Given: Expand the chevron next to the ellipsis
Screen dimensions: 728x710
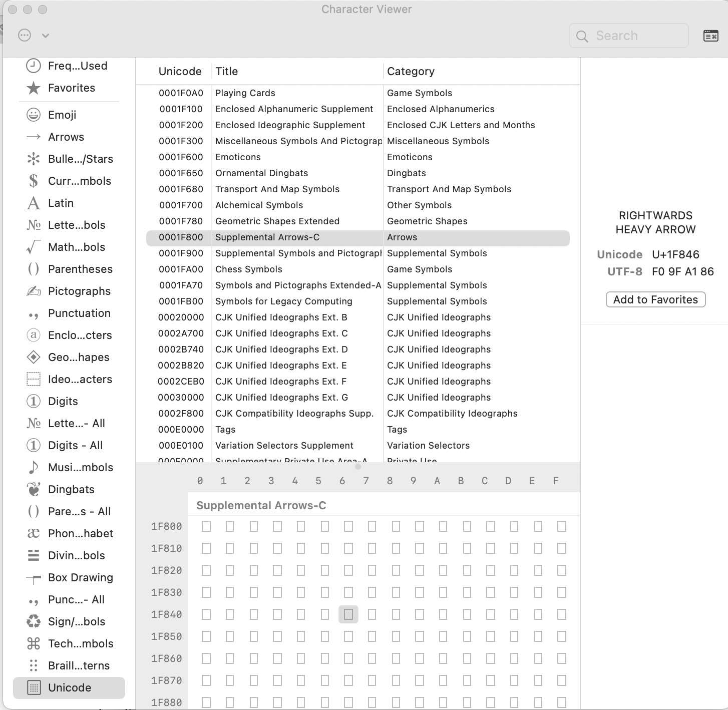Looking at the screenshot, I should (46, 36).
